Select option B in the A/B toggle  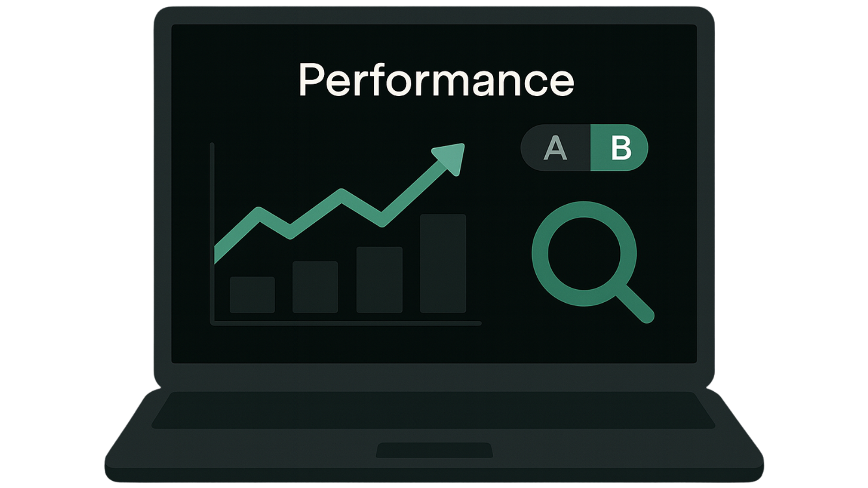[x=619, y=148]
